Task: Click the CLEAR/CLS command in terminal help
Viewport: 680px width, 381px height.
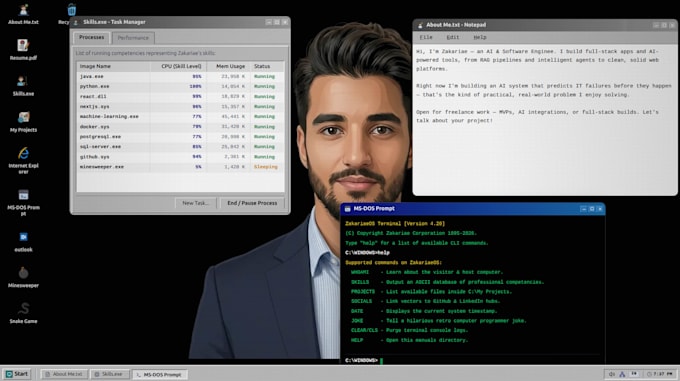Action: pyautogui.click(x=364, y=330)
